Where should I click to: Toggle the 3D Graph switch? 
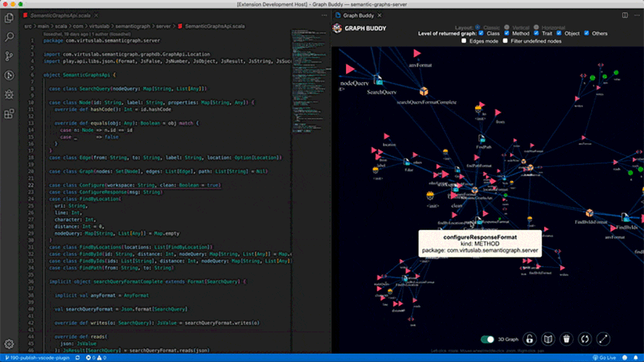pyautogui.click(x=487, y=340)
